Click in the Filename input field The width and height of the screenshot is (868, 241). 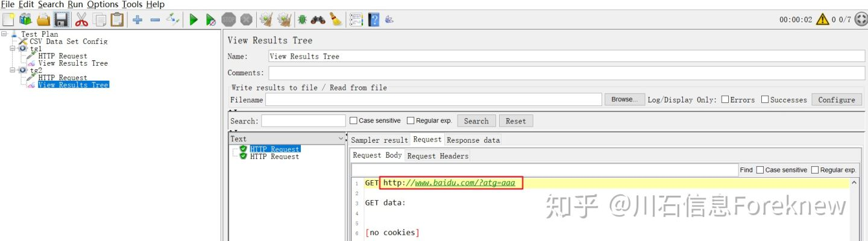(433, 99)
